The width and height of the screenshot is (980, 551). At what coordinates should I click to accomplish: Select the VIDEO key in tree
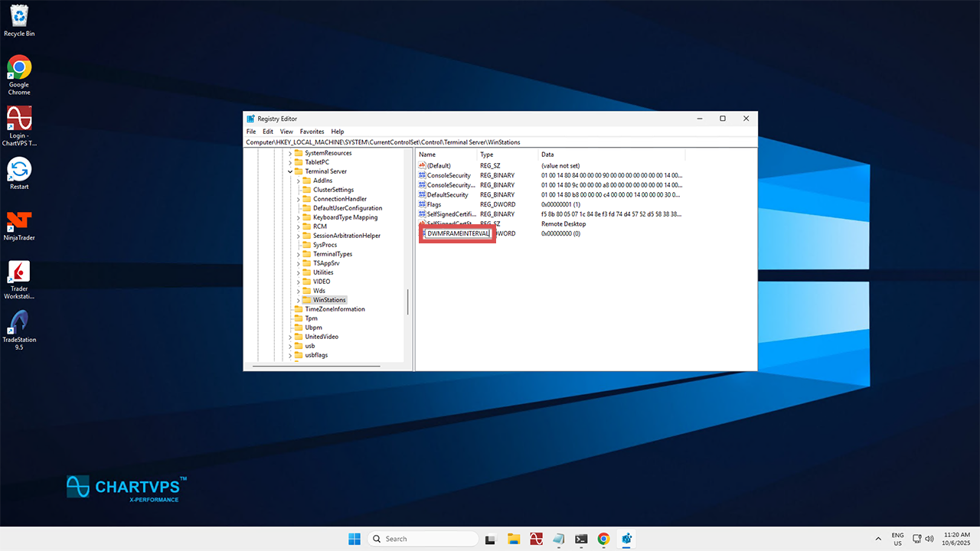[322, 282]
